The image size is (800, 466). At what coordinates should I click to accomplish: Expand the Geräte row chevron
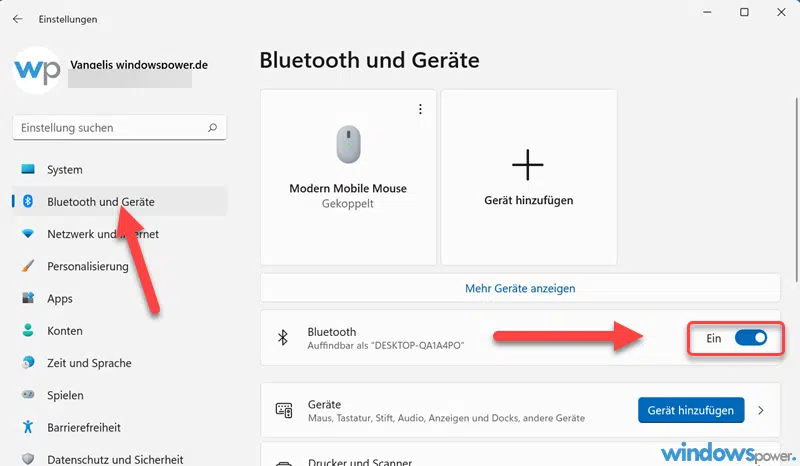(761, 410)
